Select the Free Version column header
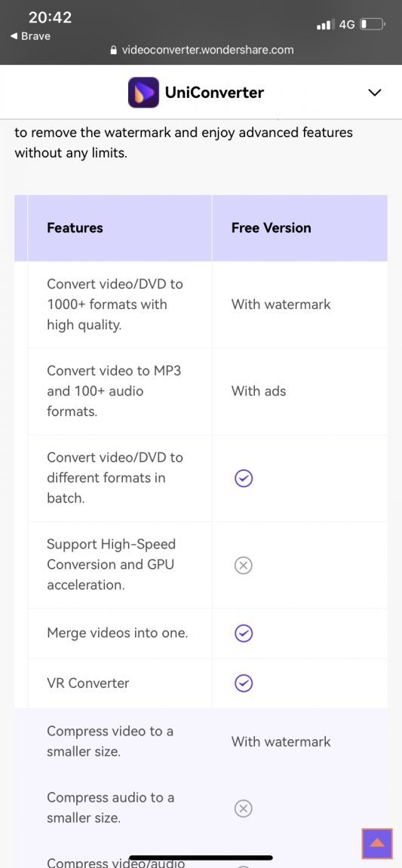 point(271,228)
